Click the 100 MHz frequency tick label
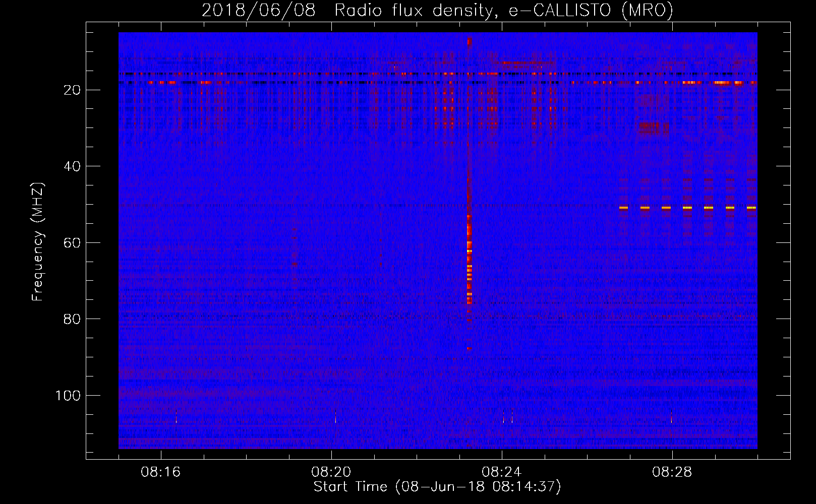This screenshot has width=816, height=504. (68, 396)
